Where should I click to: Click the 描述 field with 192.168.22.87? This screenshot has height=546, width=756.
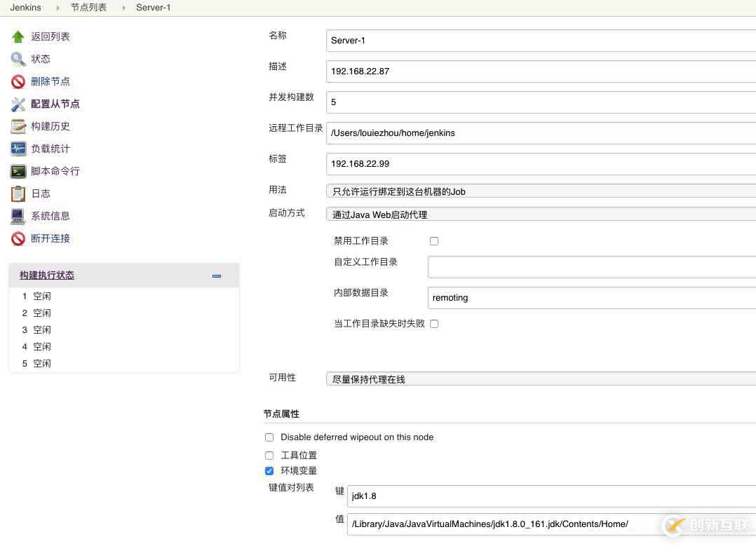[541, 71]
